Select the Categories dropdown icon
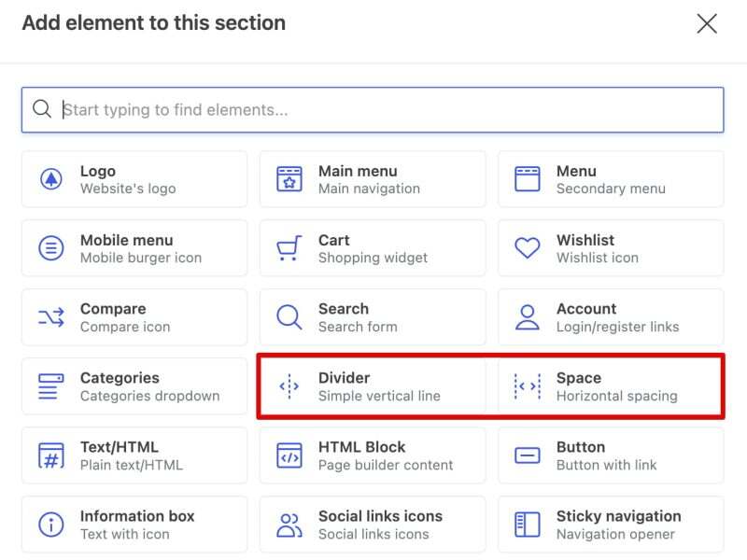Viewport: 747px width, 560px height. point(51,386)
